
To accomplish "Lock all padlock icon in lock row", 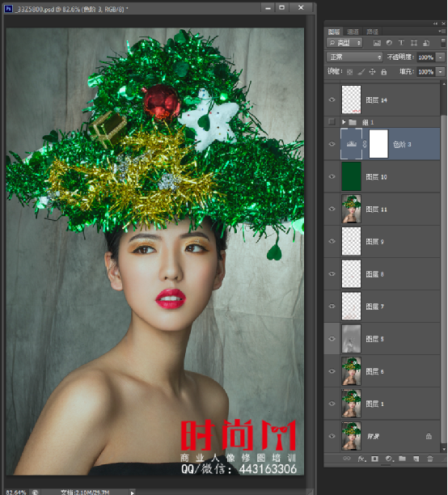I will point(383,72).
